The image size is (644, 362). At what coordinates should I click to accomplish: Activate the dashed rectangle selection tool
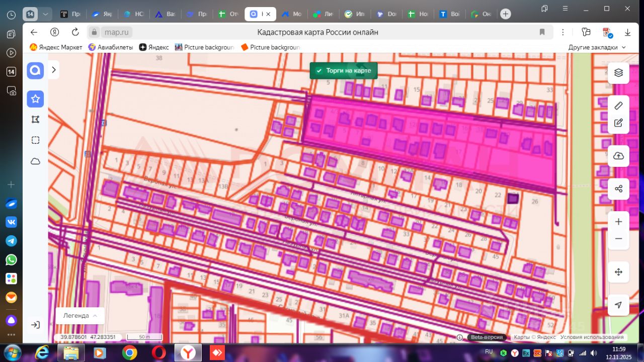(x=35, y=140)
